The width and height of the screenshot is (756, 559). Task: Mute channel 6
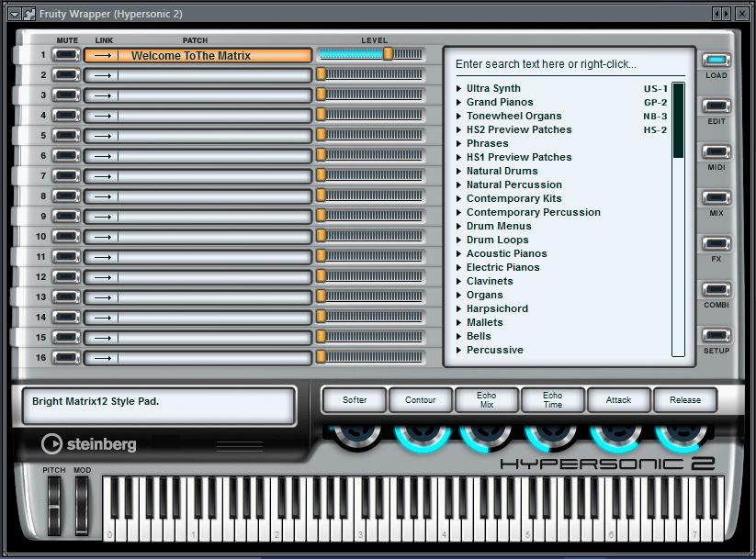point(66,156)
